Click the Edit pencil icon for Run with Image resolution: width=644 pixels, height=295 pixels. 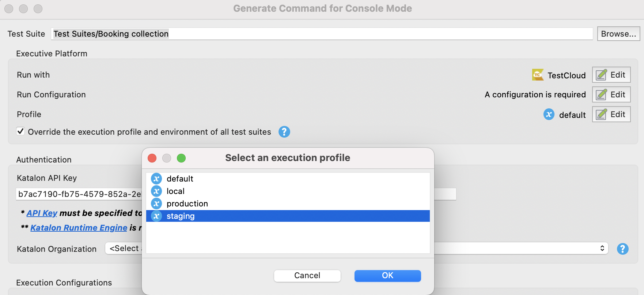601,75
